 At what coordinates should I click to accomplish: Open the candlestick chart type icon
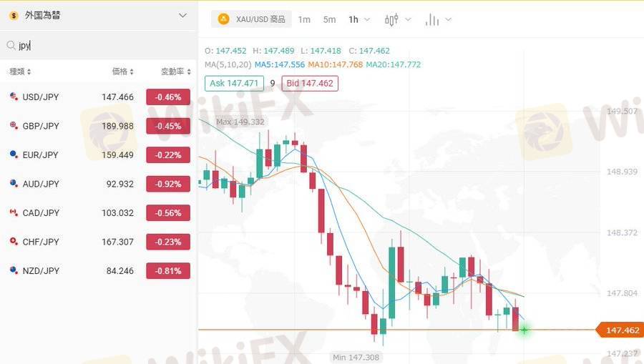[x=391, y=19]
